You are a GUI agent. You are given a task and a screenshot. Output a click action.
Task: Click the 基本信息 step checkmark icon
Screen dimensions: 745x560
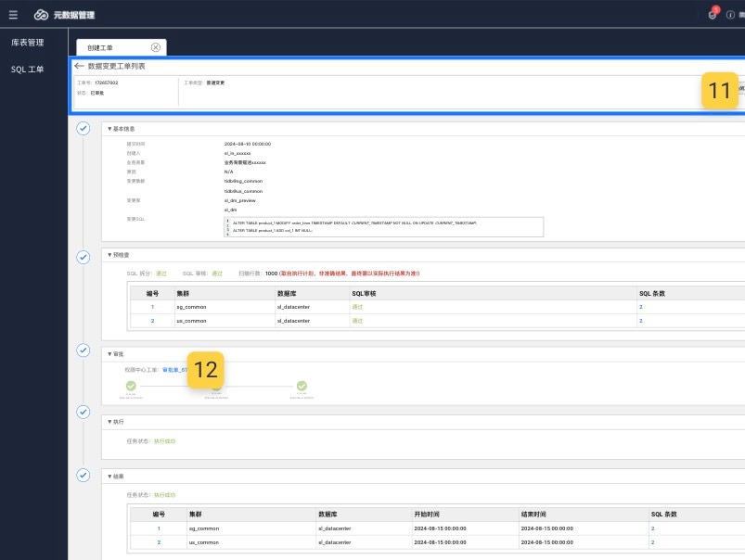(83, 128)
